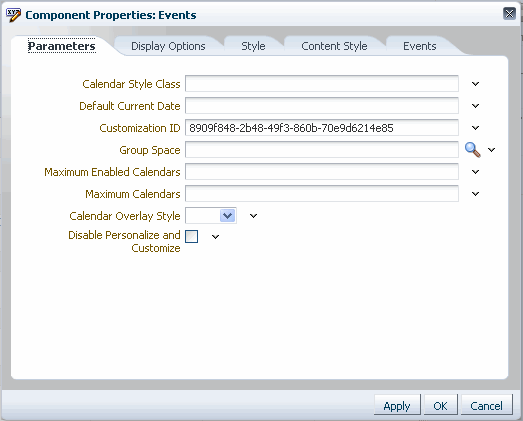Click the Component Properties: Events title text
The height and width of the screenshot is (421, 523).
coord(111,15)
